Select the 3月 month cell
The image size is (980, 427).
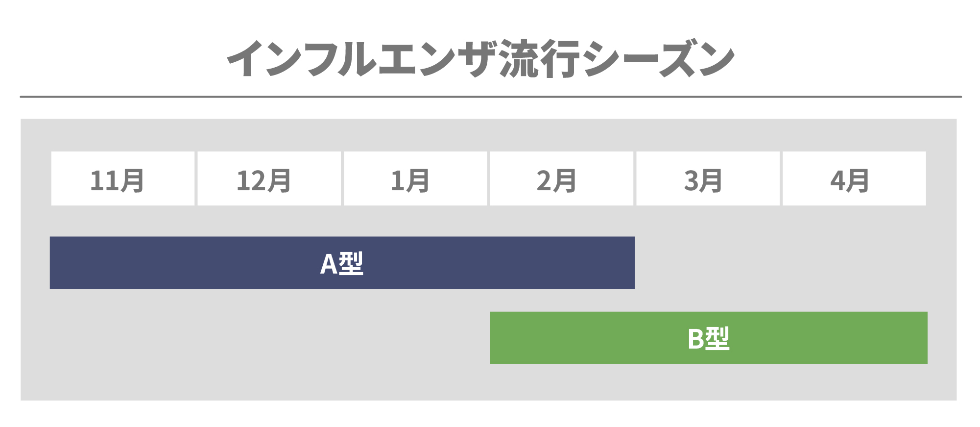708,179
